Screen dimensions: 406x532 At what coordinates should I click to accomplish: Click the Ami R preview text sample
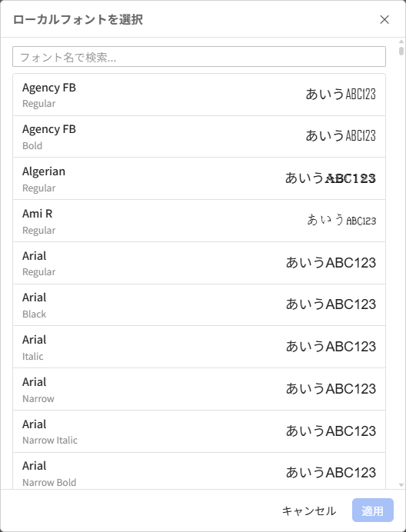341,220
